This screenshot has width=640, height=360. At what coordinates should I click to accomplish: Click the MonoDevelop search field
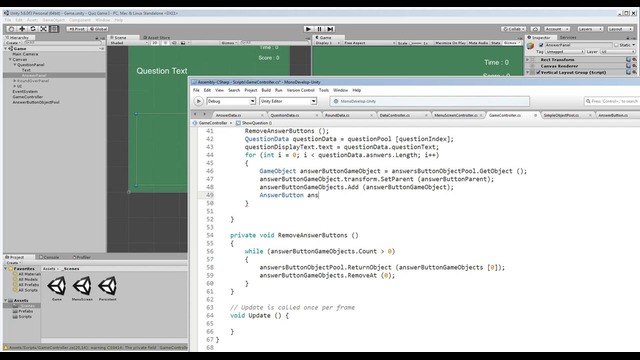coord(611,101)
